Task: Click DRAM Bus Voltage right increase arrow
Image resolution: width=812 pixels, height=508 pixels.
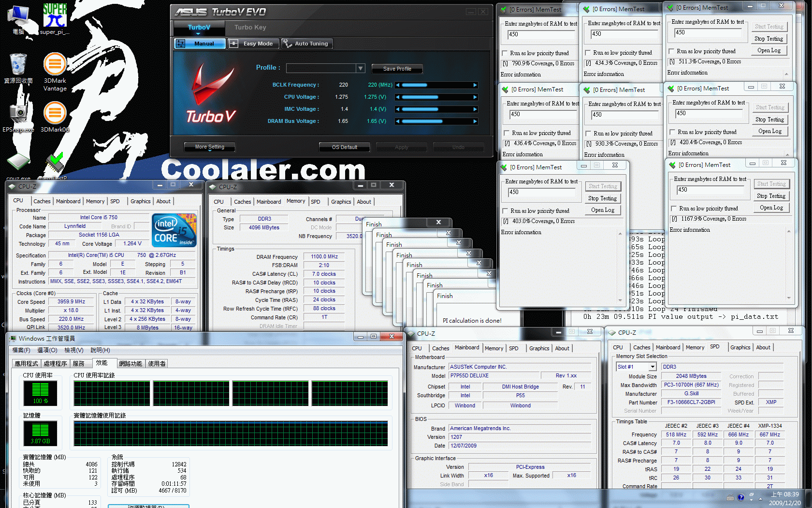Action: click(475, 121)
